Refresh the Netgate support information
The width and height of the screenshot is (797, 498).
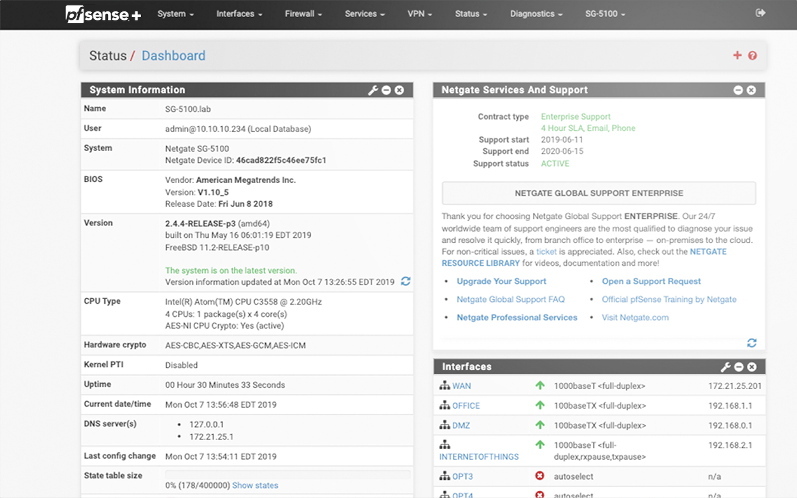point(752,343)
